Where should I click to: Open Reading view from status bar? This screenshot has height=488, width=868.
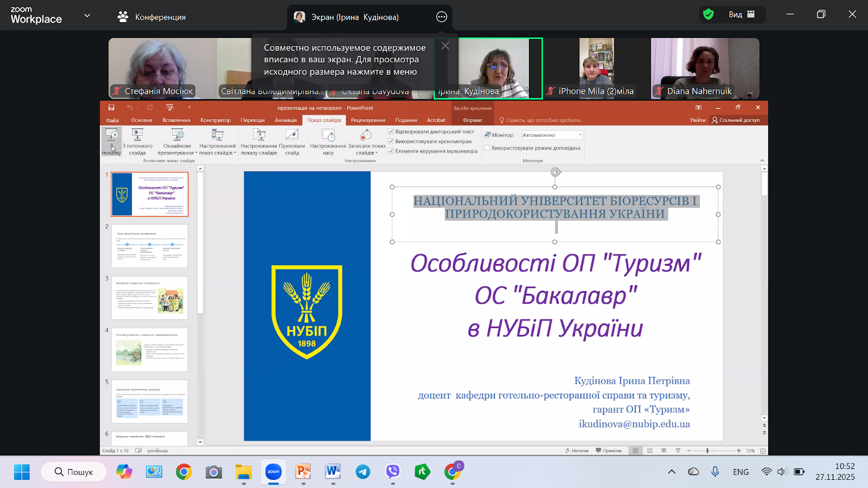tap(663, 451)
